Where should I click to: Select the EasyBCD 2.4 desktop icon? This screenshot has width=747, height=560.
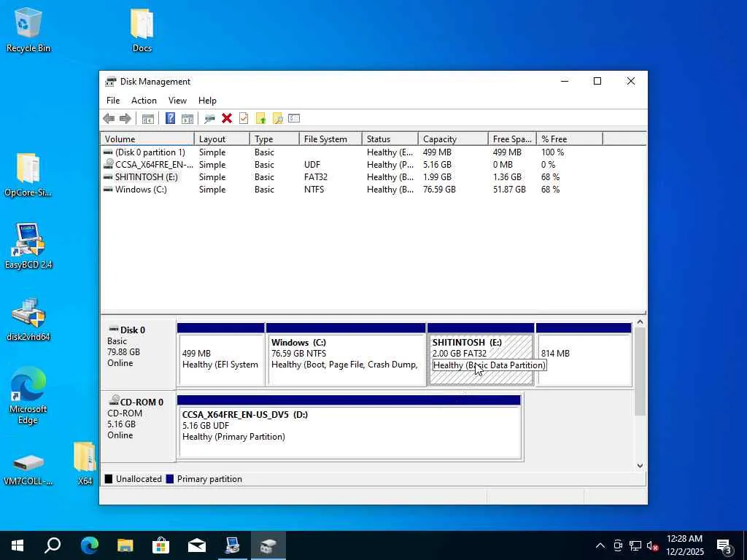pyautogui.click(x=28, y=246)
